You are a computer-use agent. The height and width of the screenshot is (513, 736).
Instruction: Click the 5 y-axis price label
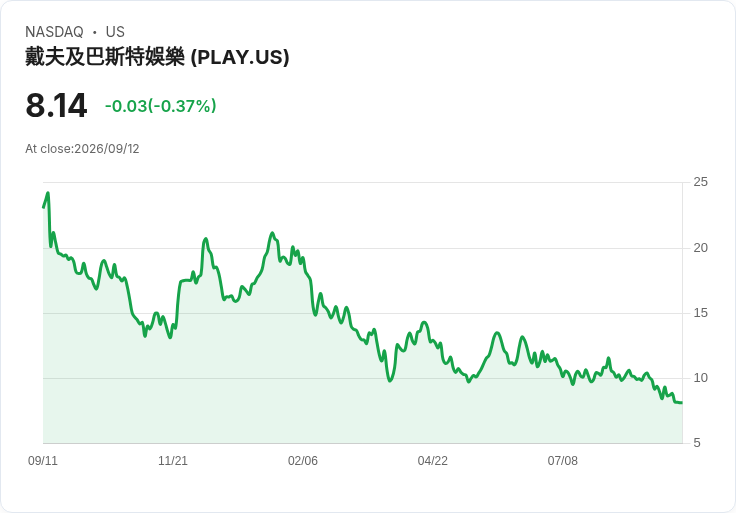point(697,443)
